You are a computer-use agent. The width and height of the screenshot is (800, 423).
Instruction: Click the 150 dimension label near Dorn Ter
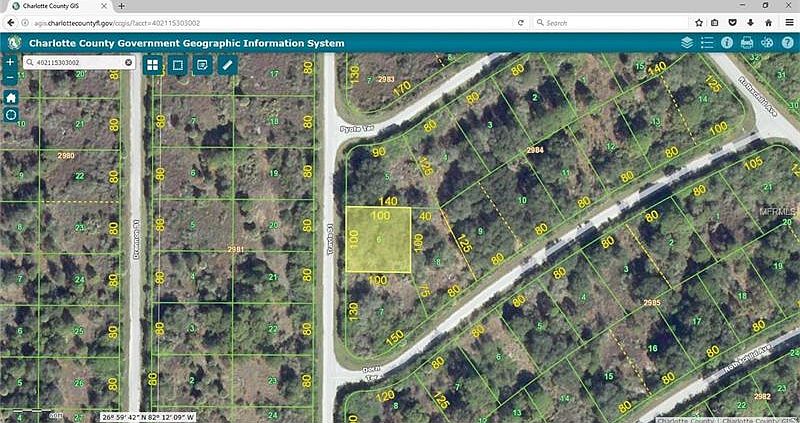click(394, 338)
